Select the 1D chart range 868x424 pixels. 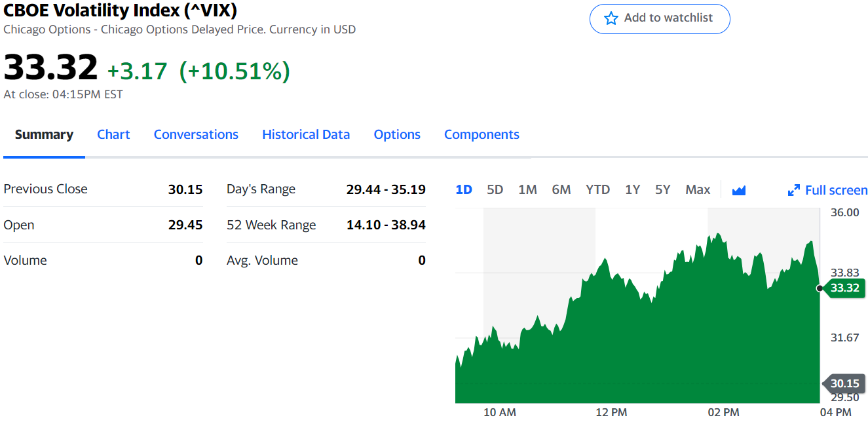coord(464,189)
